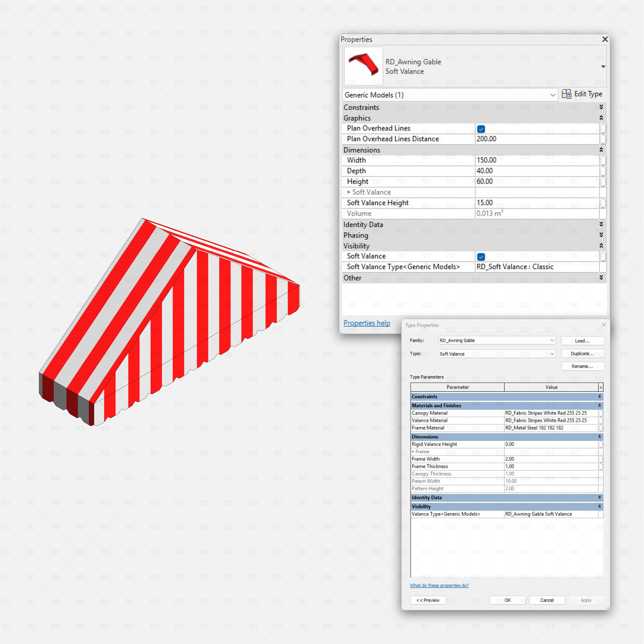Click associate button beside Width value
This screenshot has width=644, height=644.
(x=603, y=160)
